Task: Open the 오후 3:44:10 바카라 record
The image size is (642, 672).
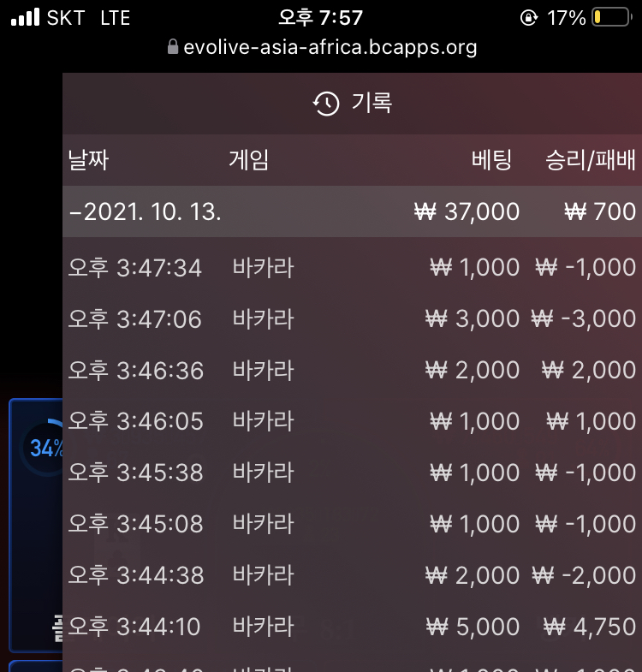Action: pyautogui.click(x=352, y=626)
